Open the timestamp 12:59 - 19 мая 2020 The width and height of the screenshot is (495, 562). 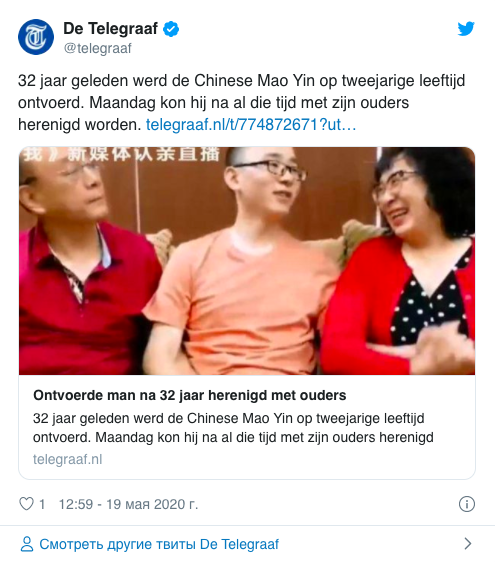[x=128, y=504]
